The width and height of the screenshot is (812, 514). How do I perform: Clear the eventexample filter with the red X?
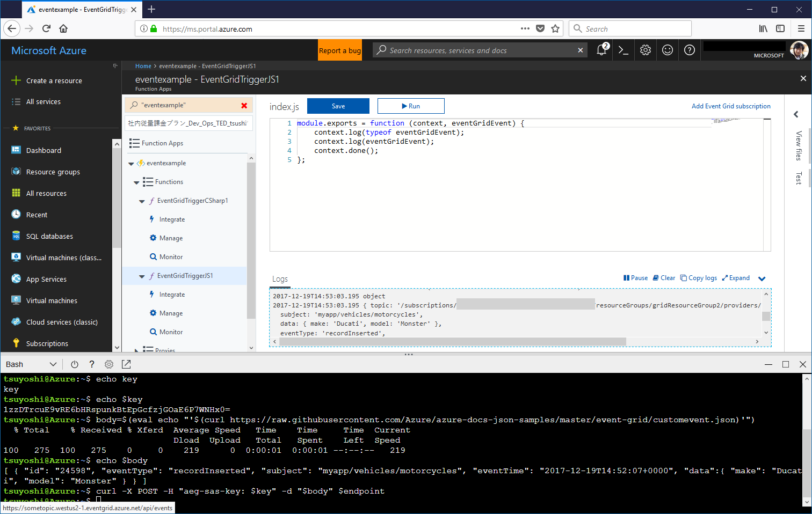(244, 105)
